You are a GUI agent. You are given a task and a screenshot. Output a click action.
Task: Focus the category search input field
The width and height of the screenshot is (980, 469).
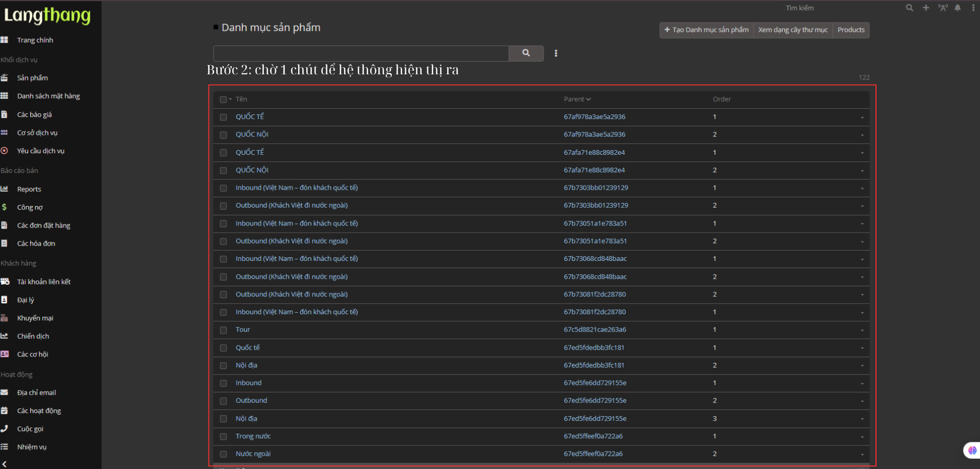click(361, 53)
